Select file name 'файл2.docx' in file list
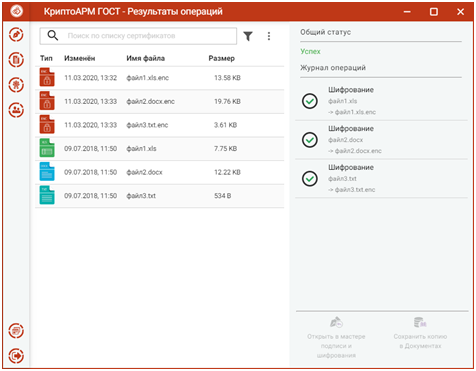This screenshot has width=476, height=371. [x=144, y=172]
